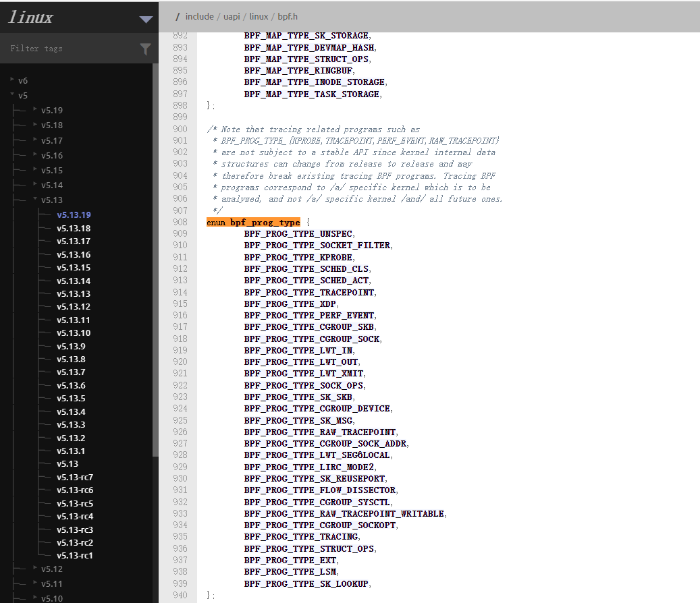This screenshot has width=700, height=603.
Task: Select version v5.13.17
Action: click(74, 241)
